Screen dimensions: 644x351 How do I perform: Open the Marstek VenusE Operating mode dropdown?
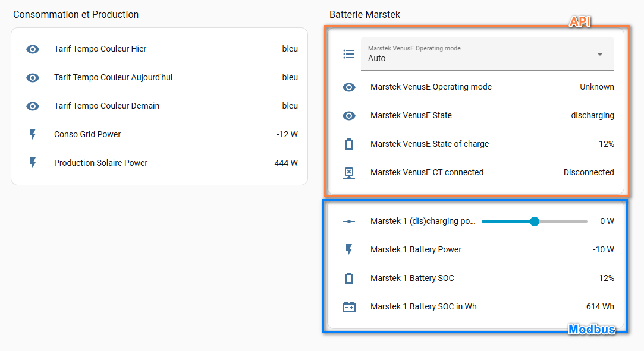tap(476, 54)
